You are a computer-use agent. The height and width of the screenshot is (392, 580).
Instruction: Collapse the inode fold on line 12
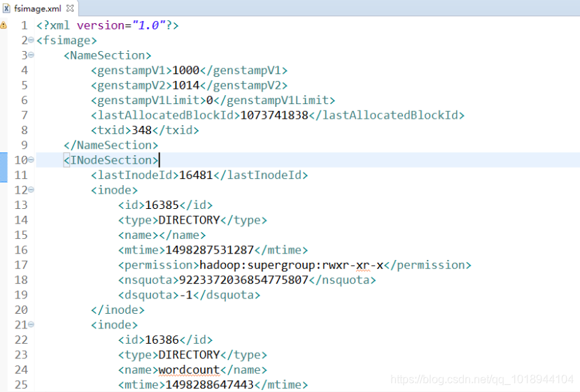tap(31, 189)
